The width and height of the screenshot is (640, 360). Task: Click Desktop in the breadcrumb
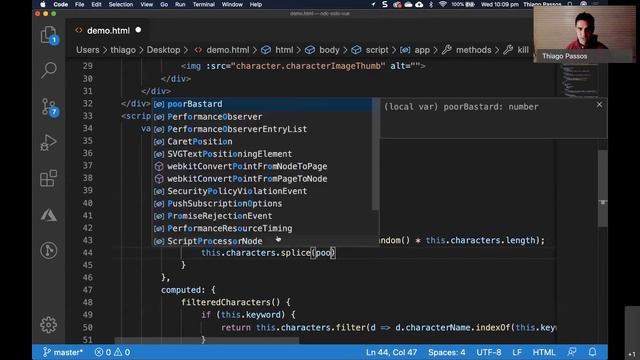coord(163,50)
